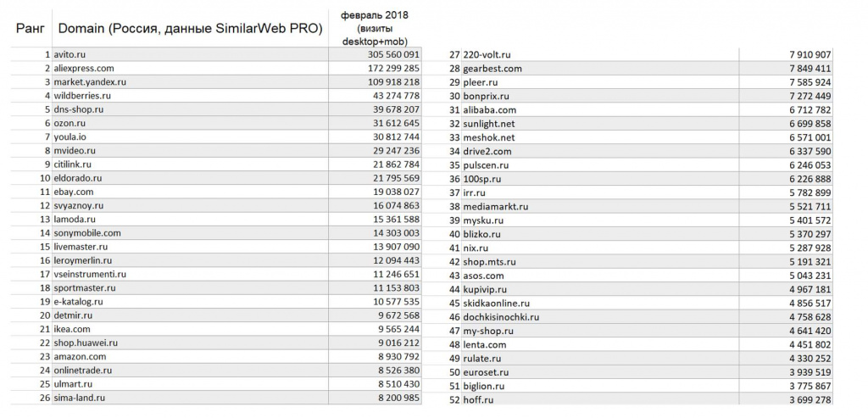Image resolution: width=868 pixels, height=418 pixels.
Task: Click the market.yandex.ru domain name
Action: (x=90, y=82)
